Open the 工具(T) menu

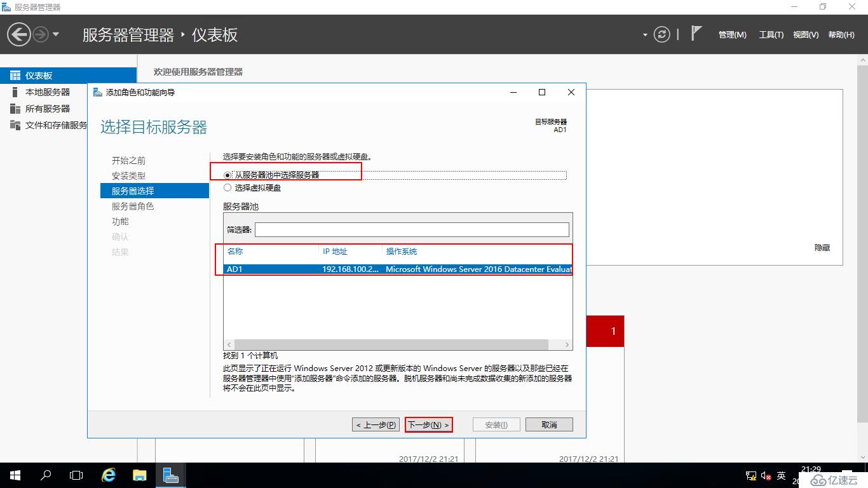pyautogui.click(x=771, y=35)
